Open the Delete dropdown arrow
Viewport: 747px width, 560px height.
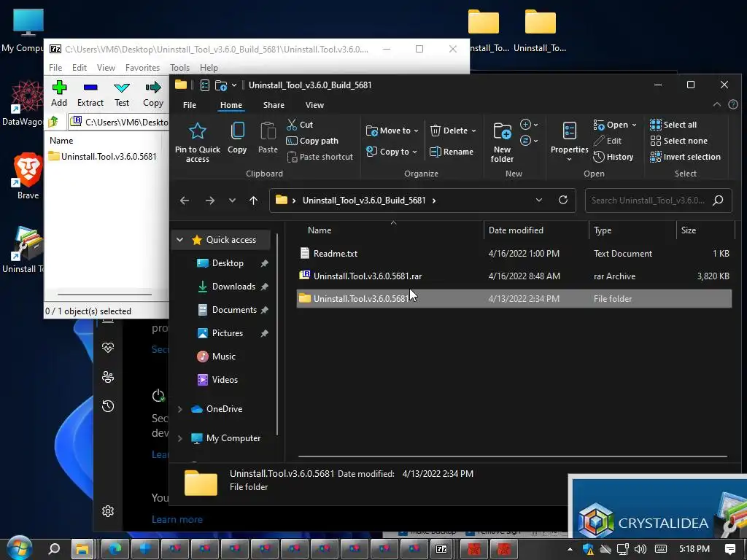coord(473,131)
